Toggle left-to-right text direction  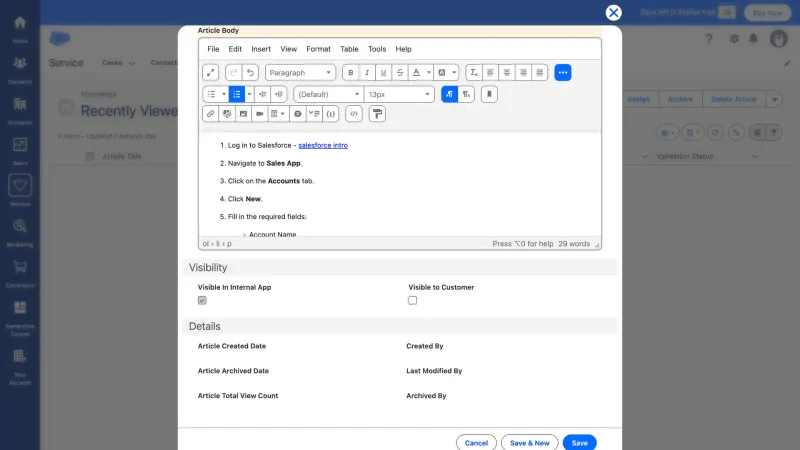449,94
